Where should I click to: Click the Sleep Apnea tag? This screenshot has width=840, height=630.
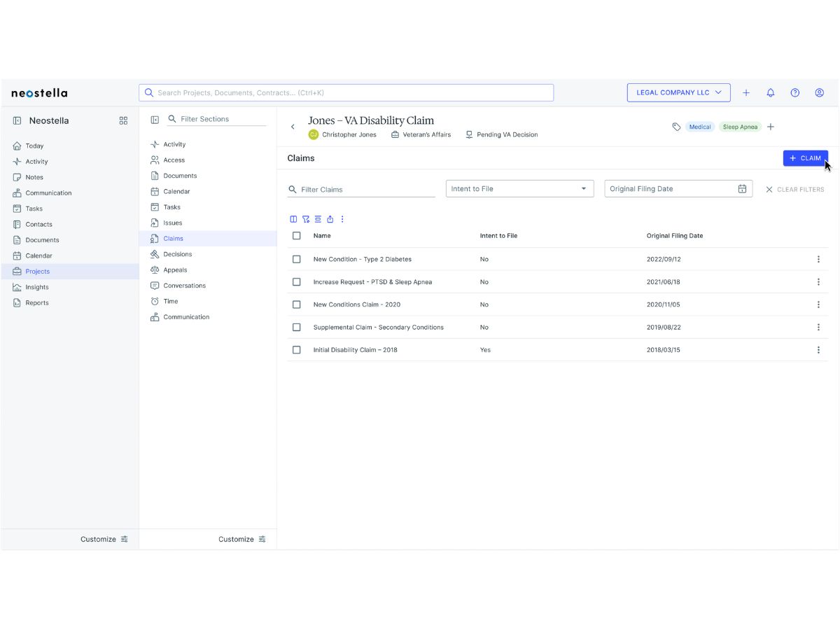740,127
